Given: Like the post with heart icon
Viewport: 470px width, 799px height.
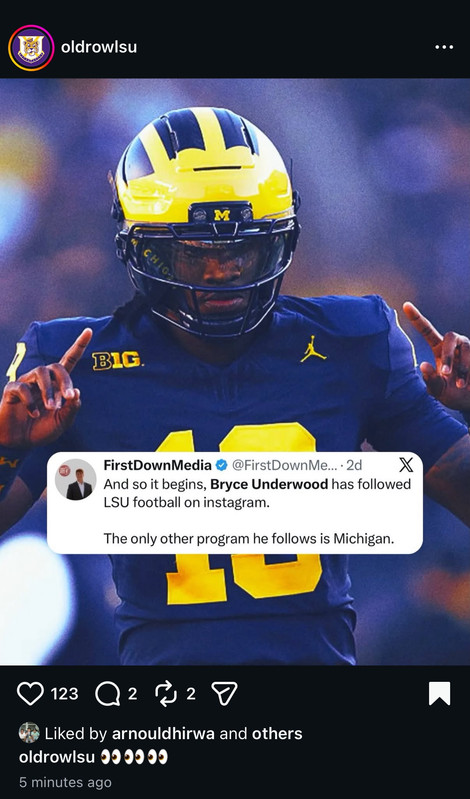Looking at the screenshot, I should pos(30,694).
